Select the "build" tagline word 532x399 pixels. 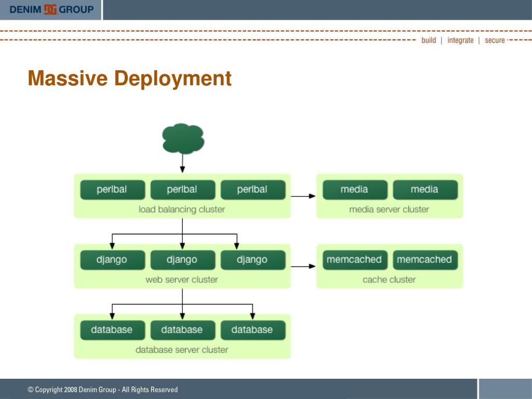pyautogui.click(x=429, y=40)
